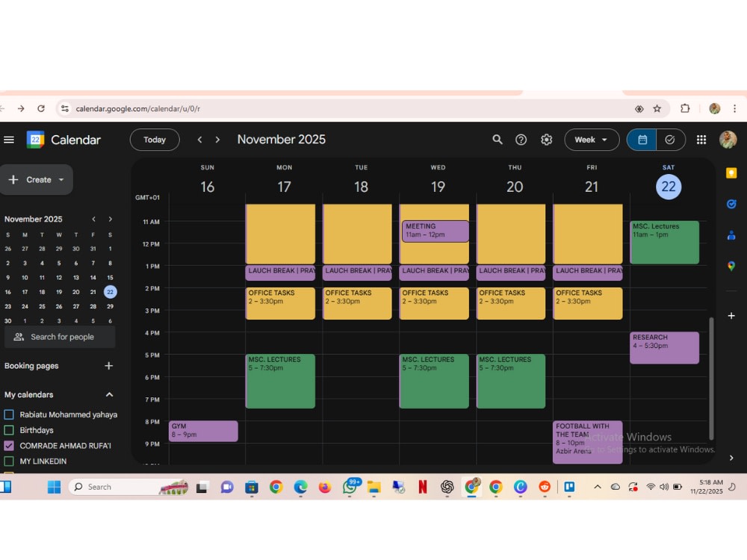Click the browser address bar URL
This screenshot has width=747, height=560.
137,108
